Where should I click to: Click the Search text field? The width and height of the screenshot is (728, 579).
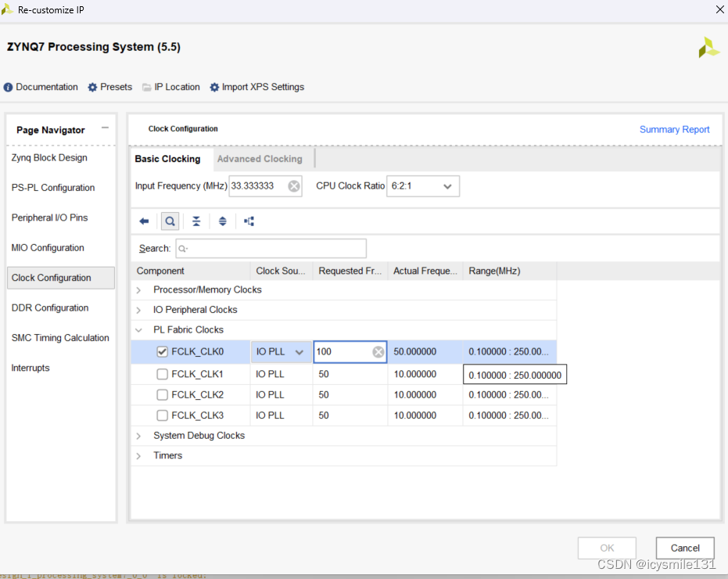(x=271, y=249)
